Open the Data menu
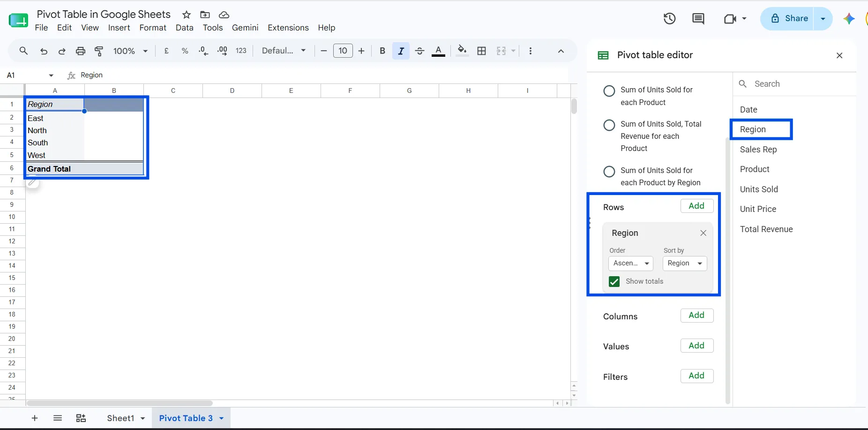The image size is (868, 430). point(185,28)
